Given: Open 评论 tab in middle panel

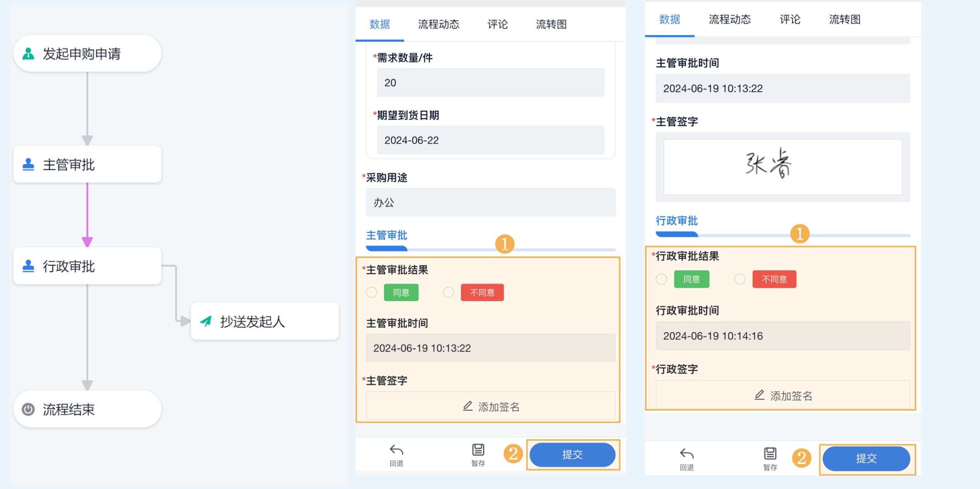Looking at the screenshot, I should click(x=498, y=24).
